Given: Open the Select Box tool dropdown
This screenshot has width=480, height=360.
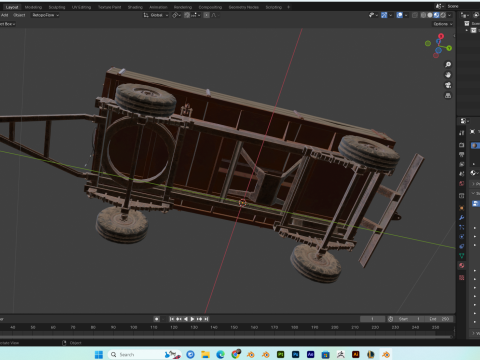Looking at the screenshot, I should click(7, 24).
